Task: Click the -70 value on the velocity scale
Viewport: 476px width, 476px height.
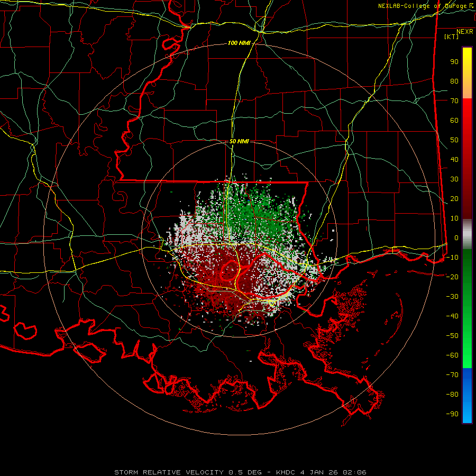Action: coord(452,374)
